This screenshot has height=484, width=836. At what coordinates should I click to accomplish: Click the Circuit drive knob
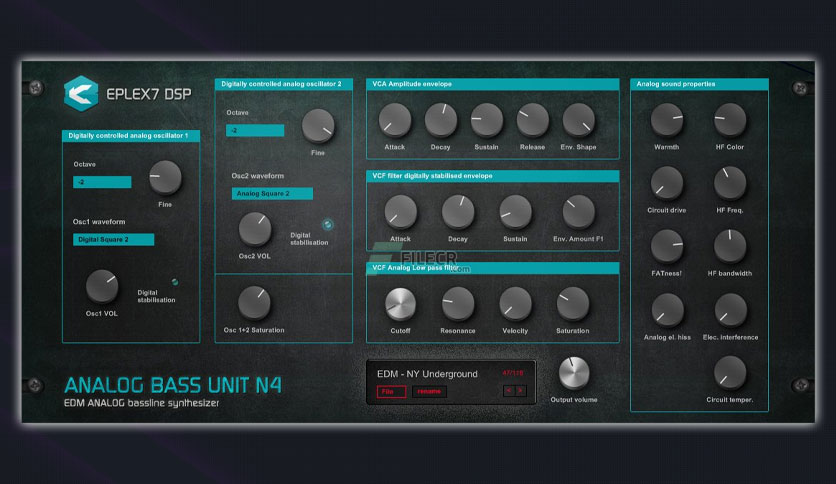pos(666,183)
